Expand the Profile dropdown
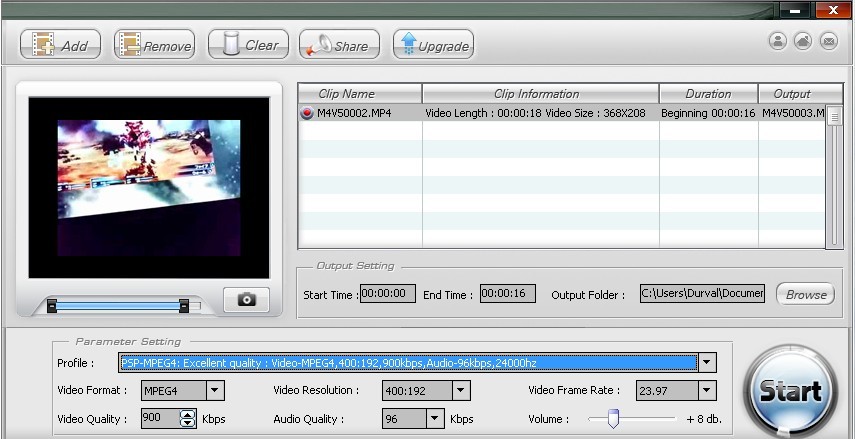The width and height of the screenshot is (855, 439). 707,363
